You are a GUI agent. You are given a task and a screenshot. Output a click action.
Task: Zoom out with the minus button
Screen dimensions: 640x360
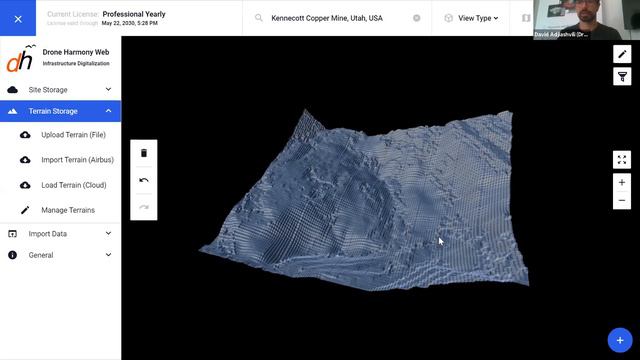tap(622, 200)
